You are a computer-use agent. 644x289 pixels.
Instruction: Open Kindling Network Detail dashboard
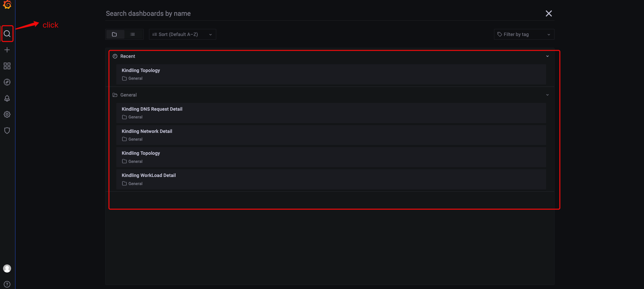pyautogui.click(x=147, y=131)
